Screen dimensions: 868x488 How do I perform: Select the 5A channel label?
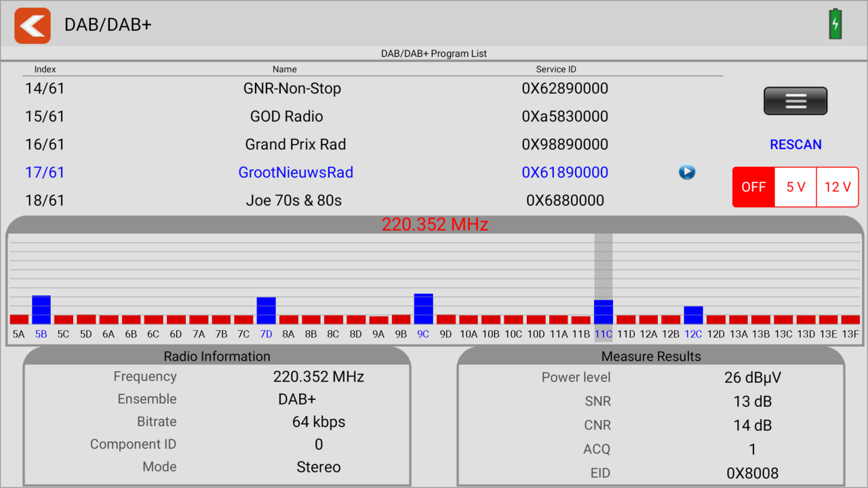(19, 334)
